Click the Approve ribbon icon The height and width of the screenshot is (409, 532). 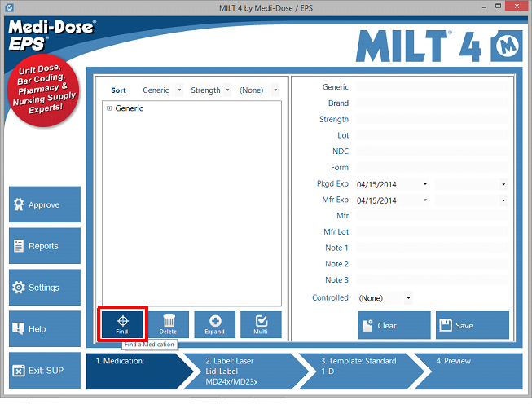(19, 204)
